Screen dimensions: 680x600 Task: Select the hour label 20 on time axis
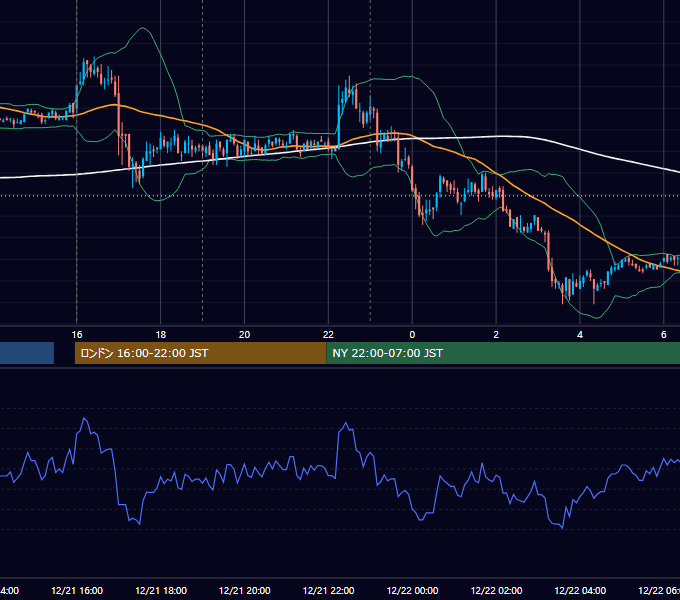coord(245,335)
